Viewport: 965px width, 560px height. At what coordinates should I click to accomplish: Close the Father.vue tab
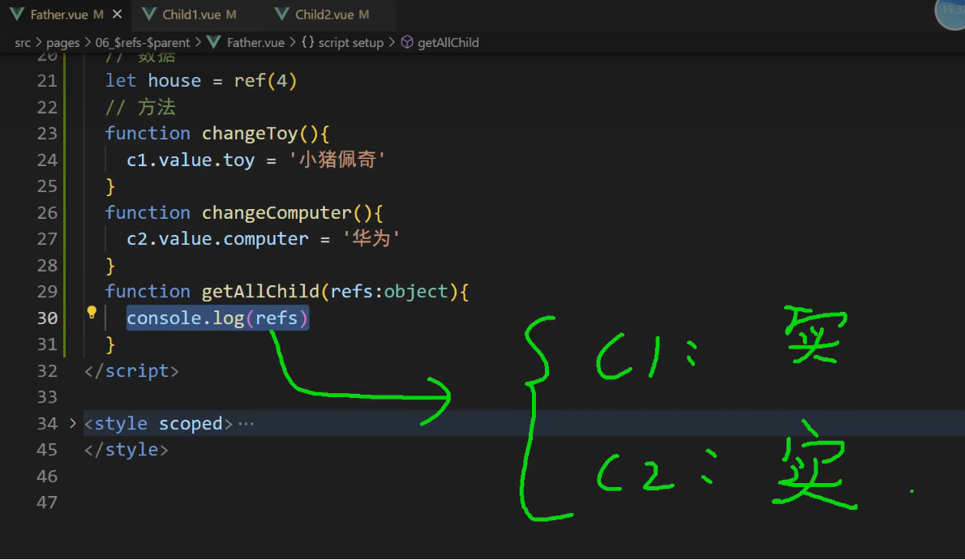click(x=117, y=14)
